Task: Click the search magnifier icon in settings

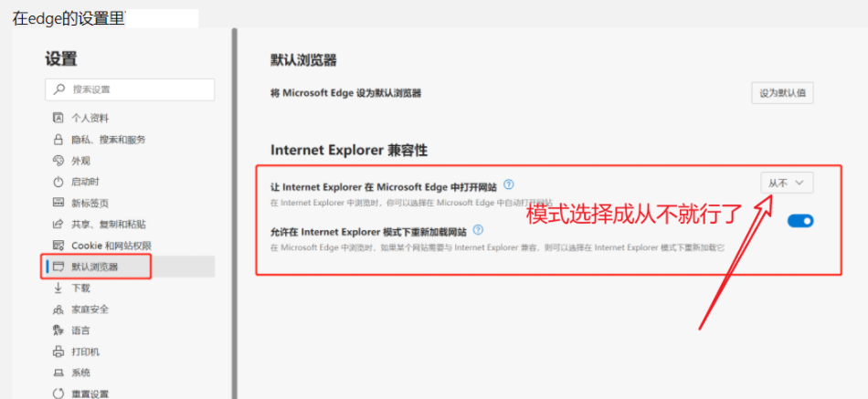Action: tap(59, 89)
